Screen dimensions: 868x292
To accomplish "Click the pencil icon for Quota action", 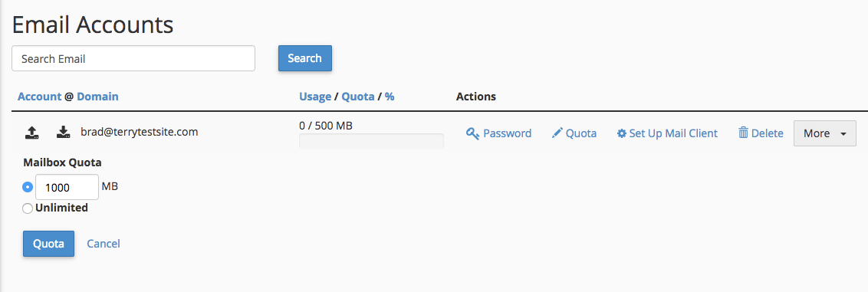I will (557, 133).
